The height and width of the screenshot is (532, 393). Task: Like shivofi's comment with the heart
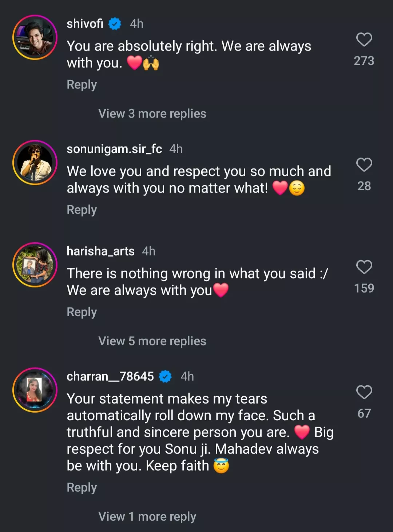click(364, 40)
